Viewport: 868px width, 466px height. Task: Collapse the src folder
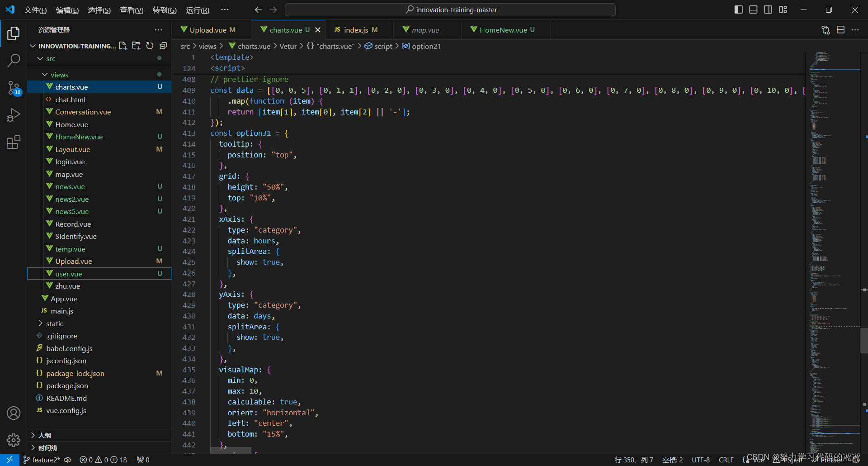[x=40, y=58]
